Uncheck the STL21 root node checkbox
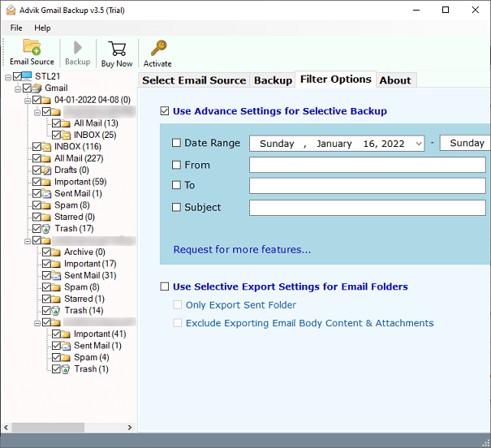 [x=17, y=76]
